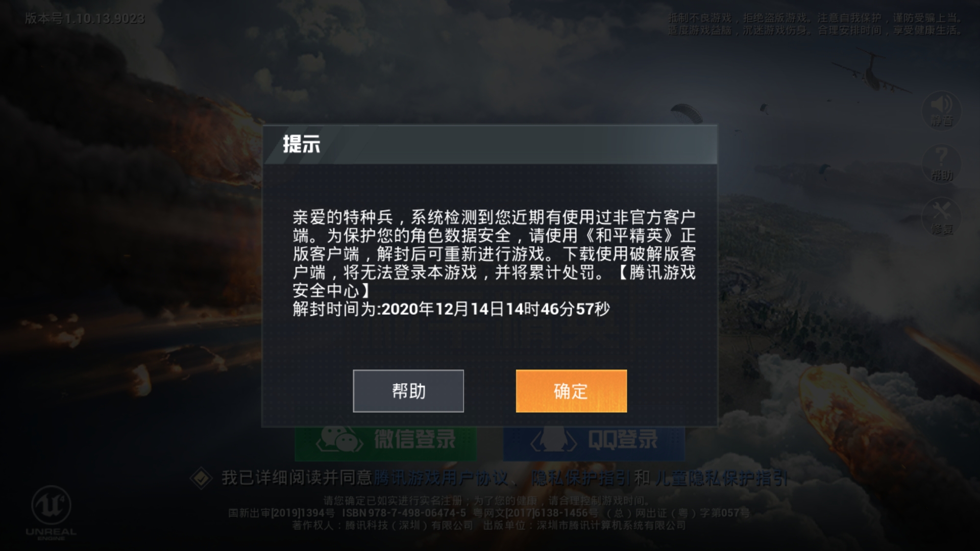Open the 修复 repair tools icon
The width and height of the screenshot is (980, 551).
point(941,217)
